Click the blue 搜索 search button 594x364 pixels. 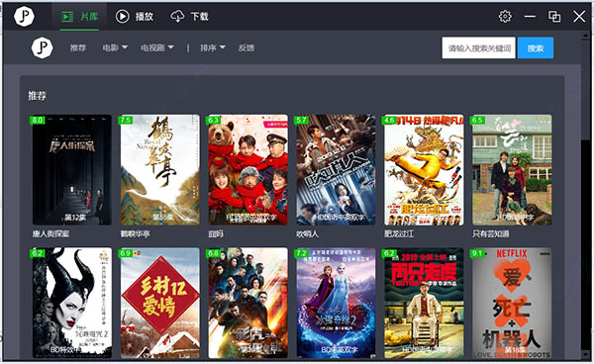click(536, 48)
